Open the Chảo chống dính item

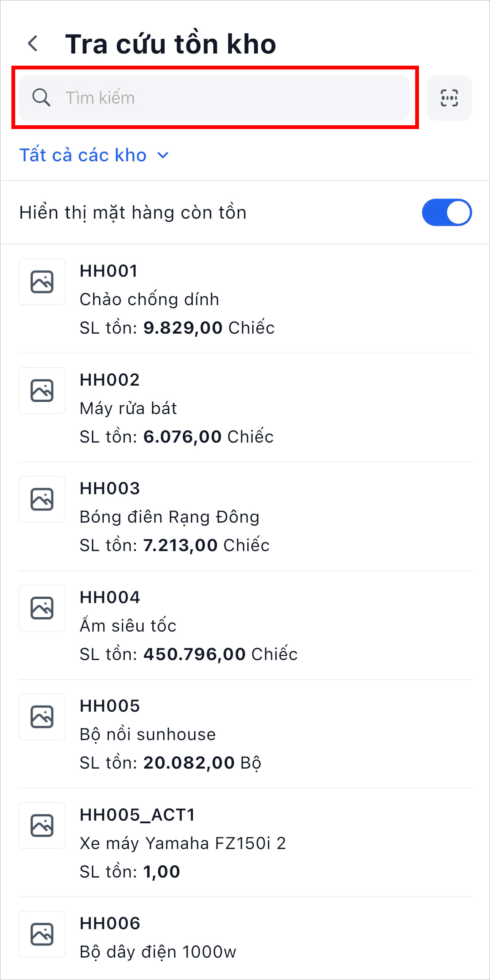click(149, 299)
